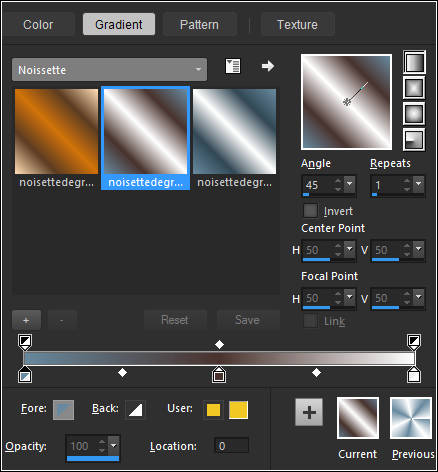Expand the Angle value dropdown

[349, 184]
